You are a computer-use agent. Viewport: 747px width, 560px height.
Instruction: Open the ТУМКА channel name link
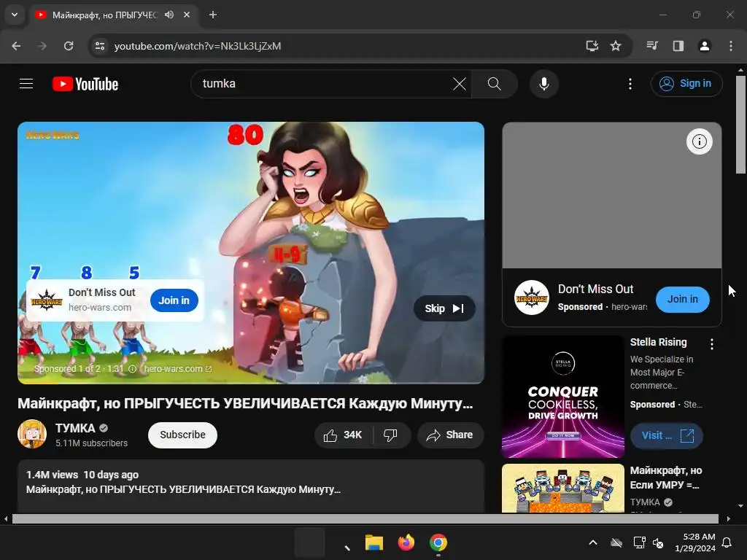coord(75,428)
